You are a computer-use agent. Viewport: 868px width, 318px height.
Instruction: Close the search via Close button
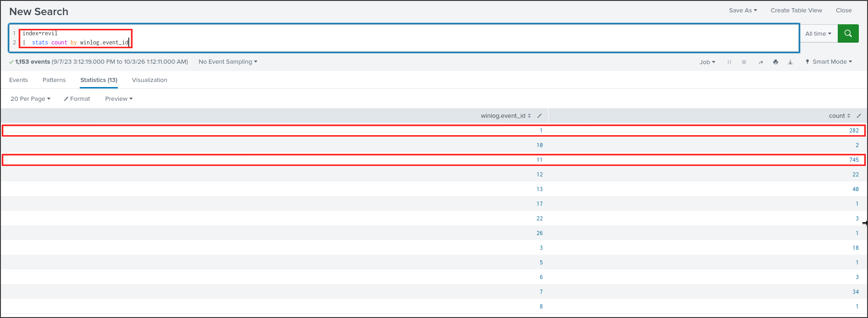point(844,11)
